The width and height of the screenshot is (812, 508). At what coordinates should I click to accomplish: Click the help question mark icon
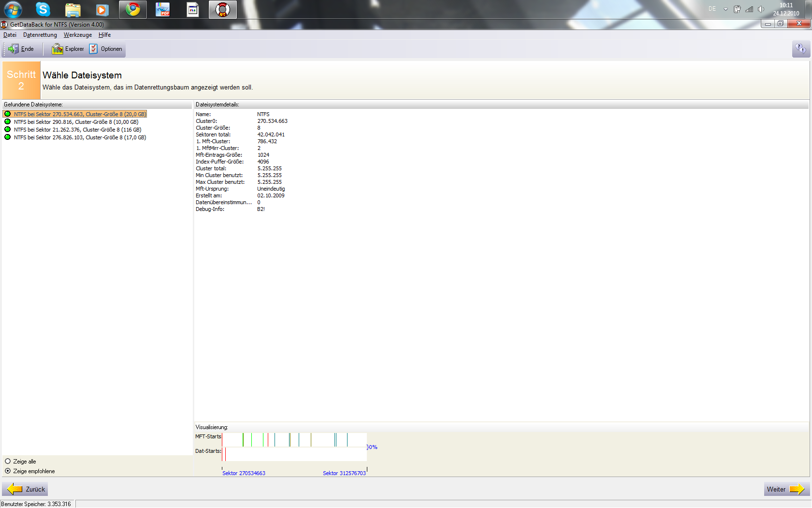click(801, 49)
